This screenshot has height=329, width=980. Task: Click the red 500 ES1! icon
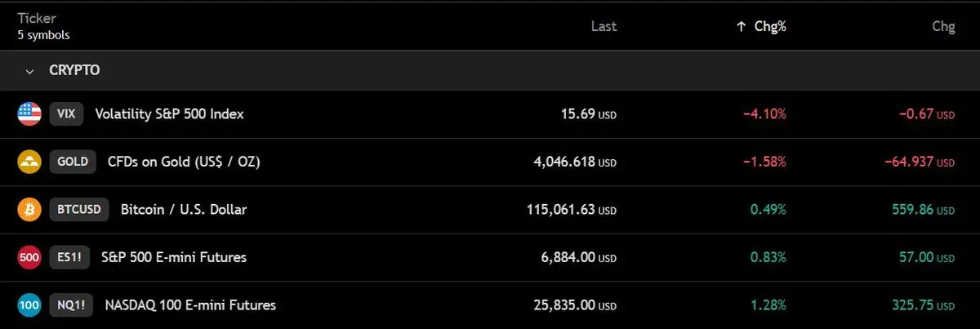[x=29, y=258]
